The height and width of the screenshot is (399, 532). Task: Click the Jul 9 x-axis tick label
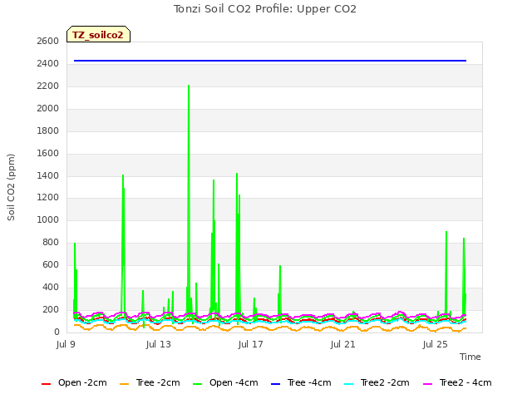[66, 344]
